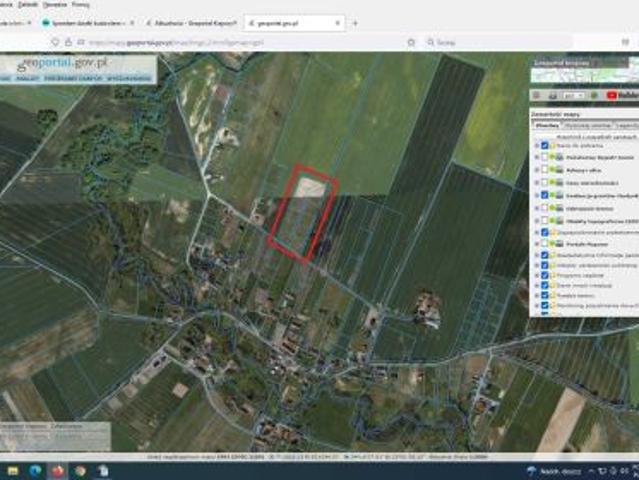639x480 pixels.
Task: Toggle the seventh layer checkbox (topographic objects)
Action: pyautogui.click(x=545, y=220)
